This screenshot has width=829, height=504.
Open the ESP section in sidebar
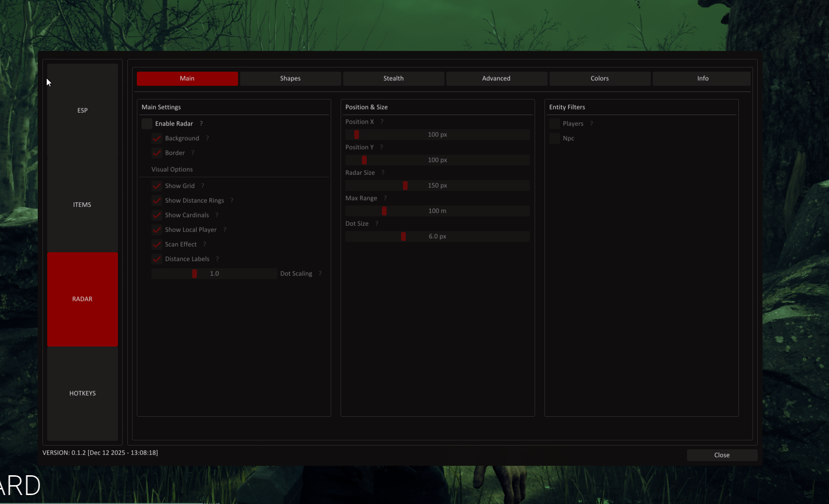[83, 110]
